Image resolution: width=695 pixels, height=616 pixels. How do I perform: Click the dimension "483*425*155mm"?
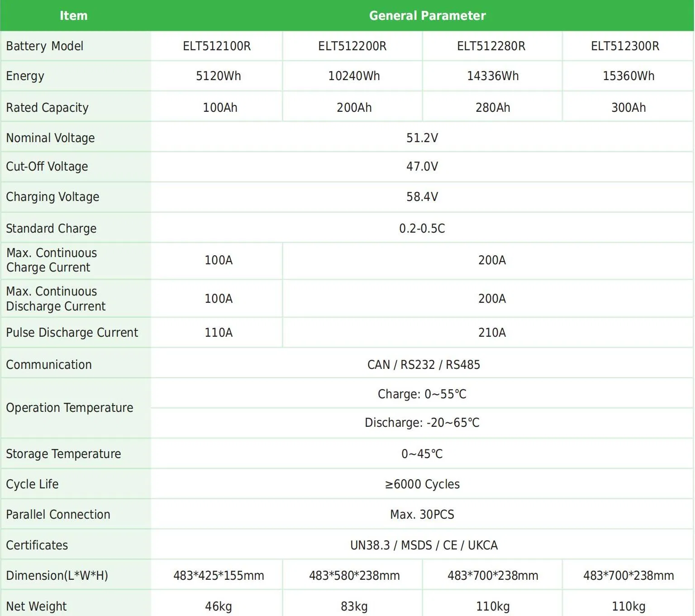pyautogui.click(x=219, y=576)
